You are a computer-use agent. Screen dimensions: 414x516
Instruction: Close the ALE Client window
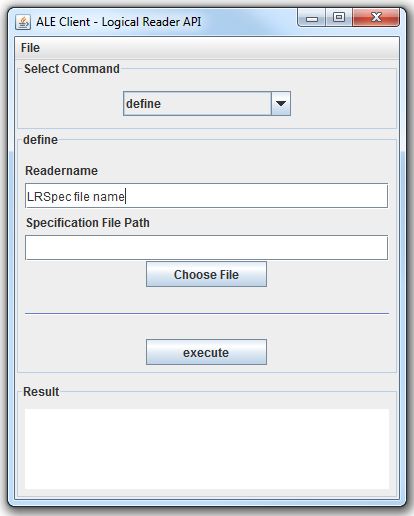tap(376, 17)
